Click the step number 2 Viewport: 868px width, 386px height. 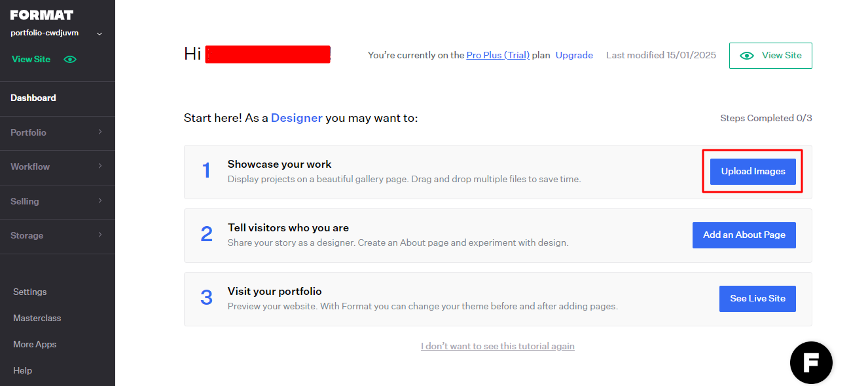207,235
